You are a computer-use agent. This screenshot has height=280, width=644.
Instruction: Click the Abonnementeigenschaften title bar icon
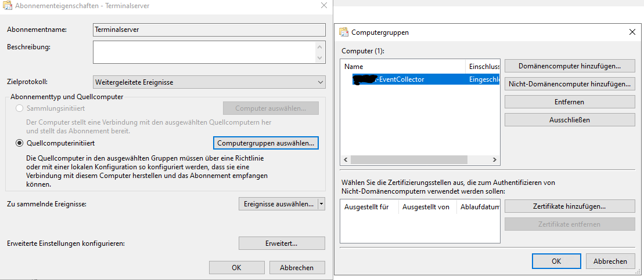[7, 6]
